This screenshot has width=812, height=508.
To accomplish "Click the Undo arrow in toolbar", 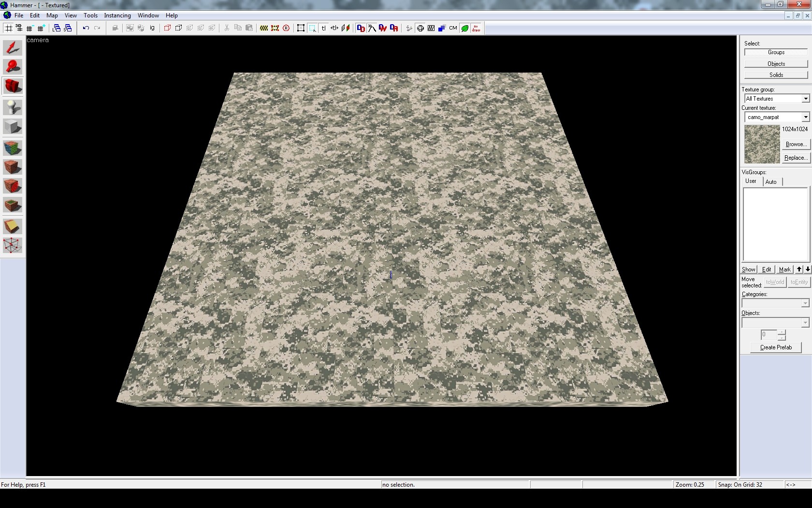I will coord(86,28).
